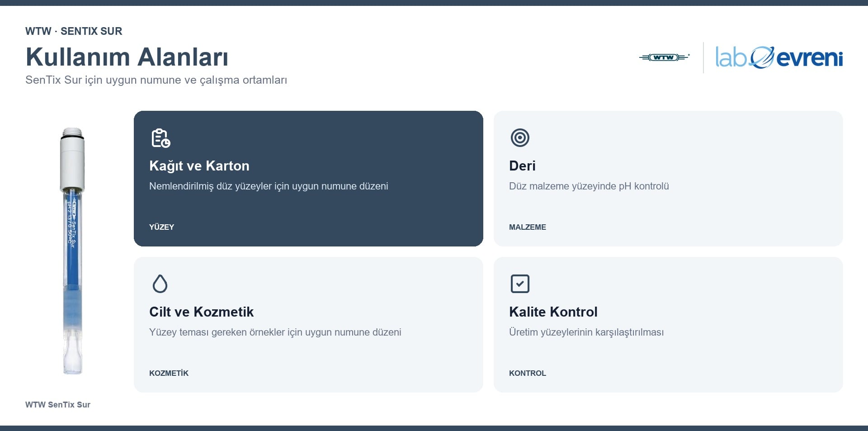Click the target icon in the Deri card
Image resolution: width=868 pixels, height=431 pixels.
(x=520, y=137)
